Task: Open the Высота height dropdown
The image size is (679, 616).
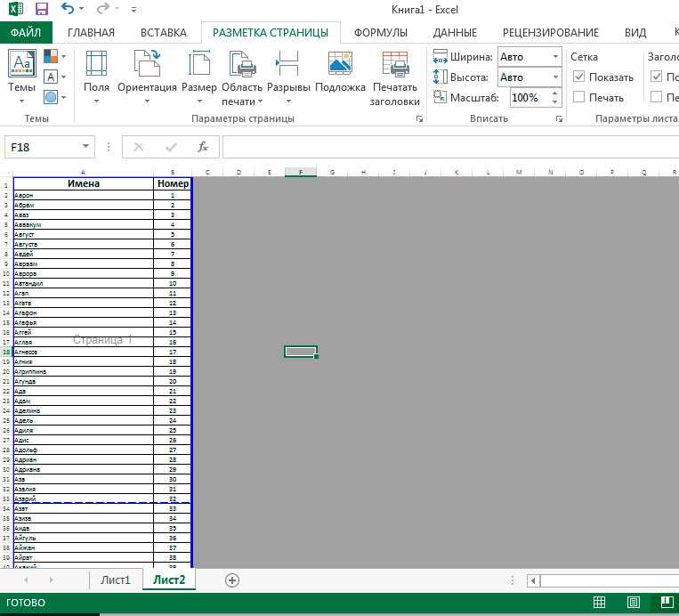Action: tap(555, 77)
